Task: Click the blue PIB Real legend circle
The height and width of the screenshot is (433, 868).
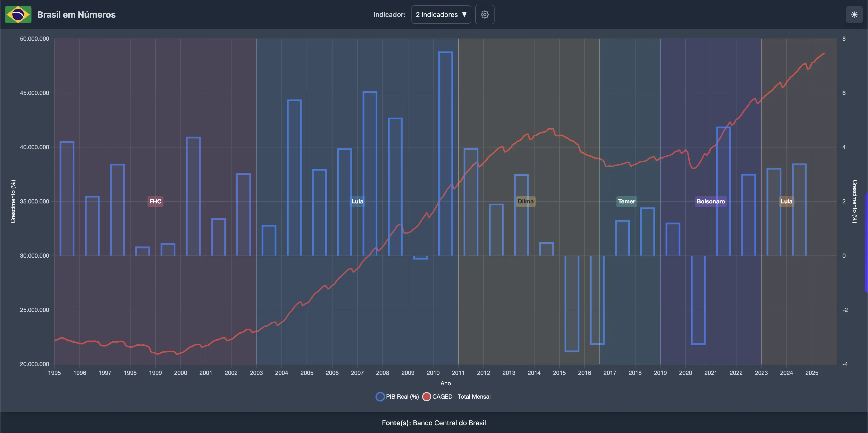Action: (x=380, y=397)
